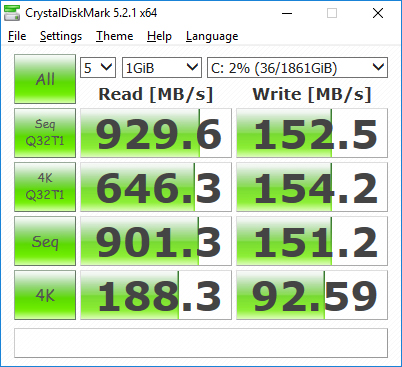Click the Seq read result 901.3
402x367 pixels.
point(156,241)
